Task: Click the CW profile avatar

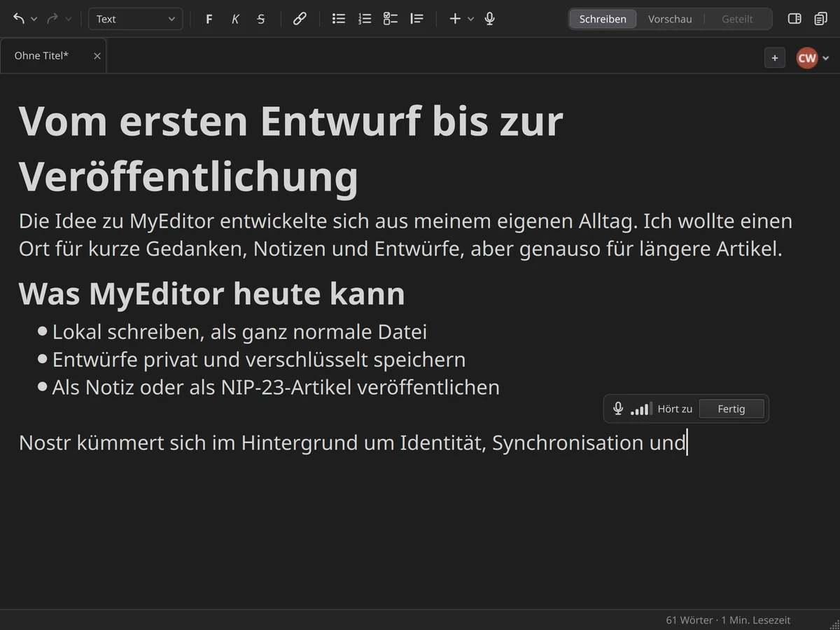Action: 807,58
